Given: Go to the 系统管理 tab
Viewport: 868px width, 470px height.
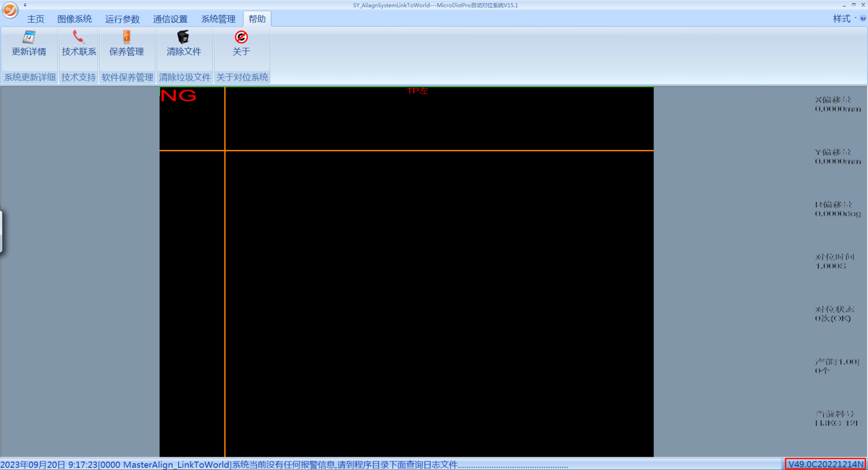Looking at the screenshot, I should 218,19.
